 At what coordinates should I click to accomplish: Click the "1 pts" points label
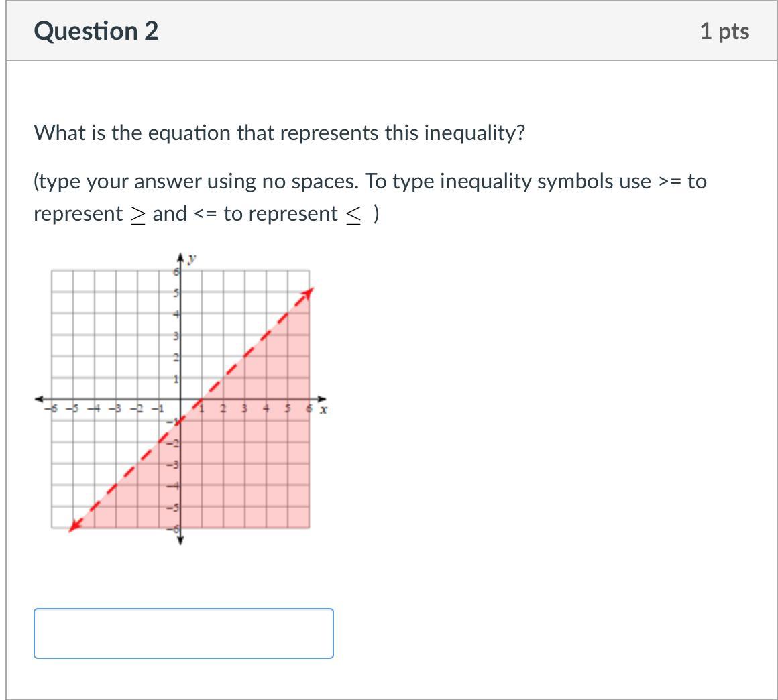724,32
